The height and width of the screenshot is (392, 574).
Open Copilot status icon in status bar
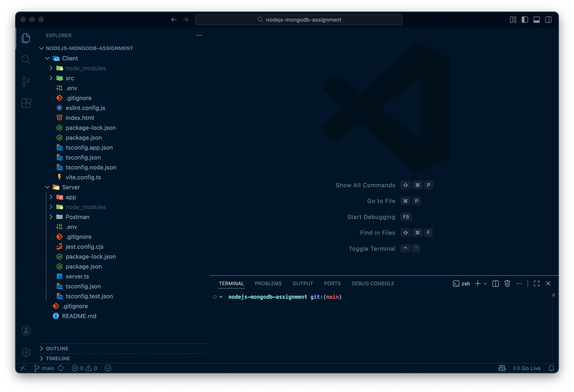[502, 368]
